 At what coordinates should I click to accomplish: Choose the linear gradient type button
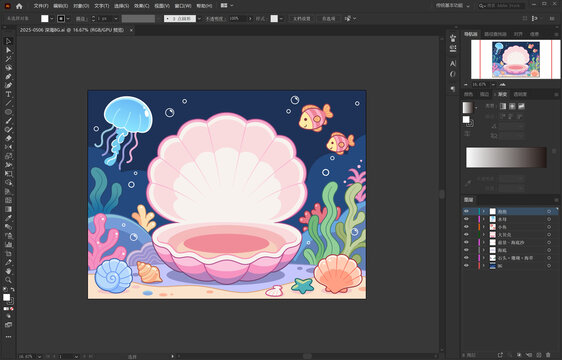point(503,106)
